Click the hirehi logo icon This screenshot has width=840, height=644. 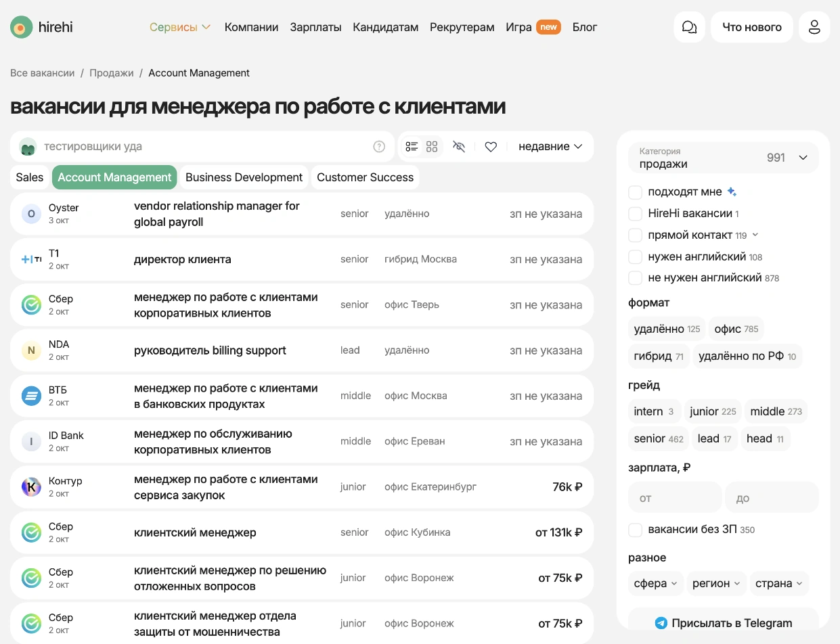click(22, 27)
